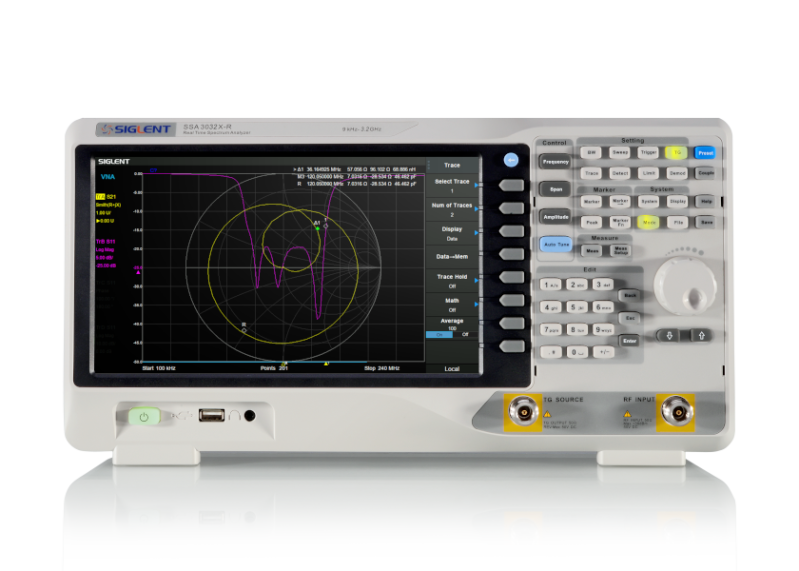Click the Enter key
This screenshot has width=799, height=571.
pos(629,341)
